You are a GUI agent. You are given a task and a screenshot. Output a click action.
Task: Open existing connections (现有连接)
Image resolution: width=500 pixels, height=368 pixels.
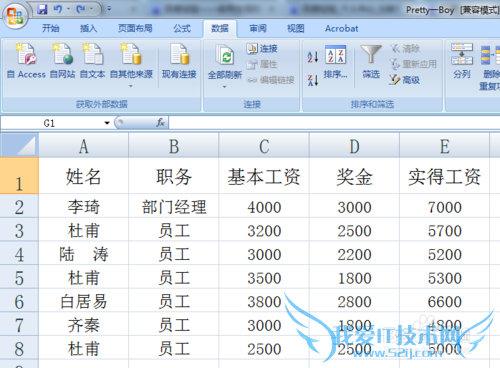(x=179, y=61)
